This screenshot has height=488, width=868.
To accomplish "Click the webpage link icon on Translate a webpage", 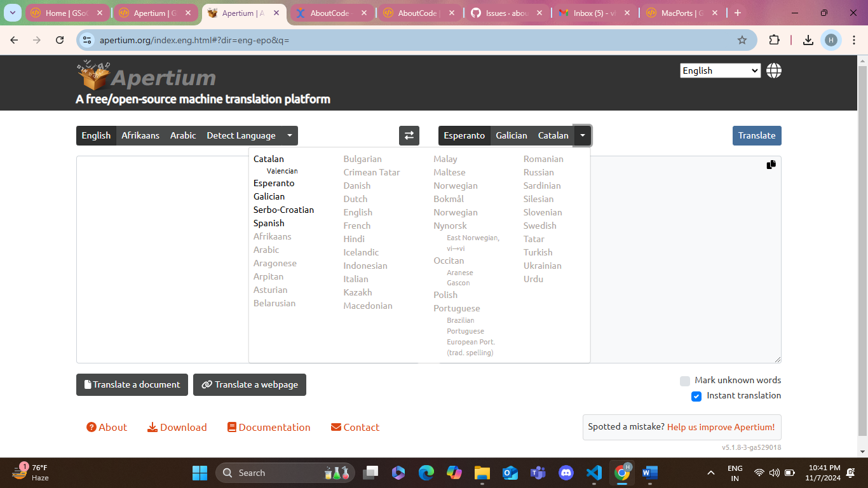I will (x=206, y=384).
